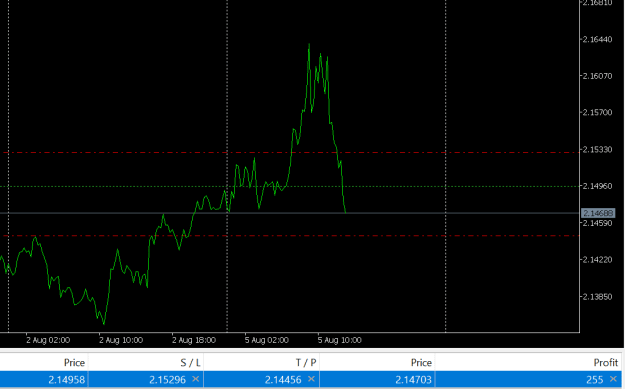Select the S / L value 2.15296
Screen dimensions: 625x389
[x=167, y=379]
